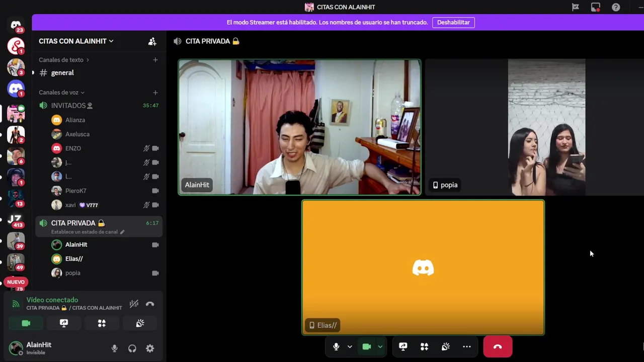Open user settings gear icon
Image resolution: width=644 pixels, height=362 pixels.
click(x=150, y=348)
